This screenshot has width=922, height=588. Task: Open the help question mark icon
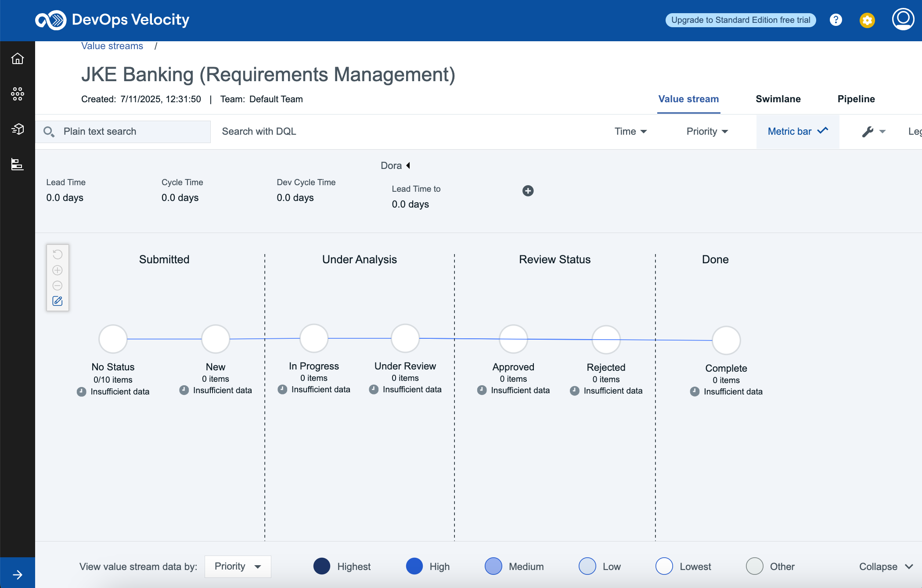point(836,20)
